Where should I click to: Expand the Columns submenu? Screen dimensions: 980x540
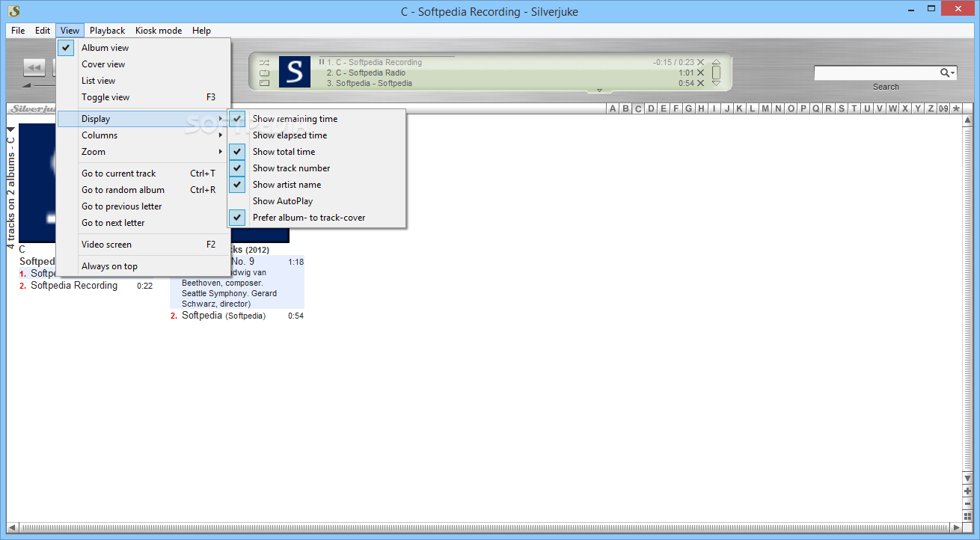144,135
